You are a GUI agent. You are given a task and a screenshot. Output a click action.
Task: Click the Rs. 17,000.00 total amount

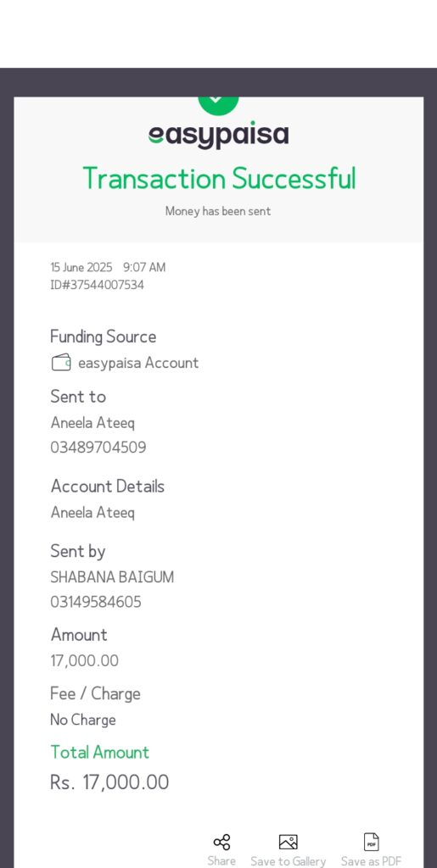(109, 782)
